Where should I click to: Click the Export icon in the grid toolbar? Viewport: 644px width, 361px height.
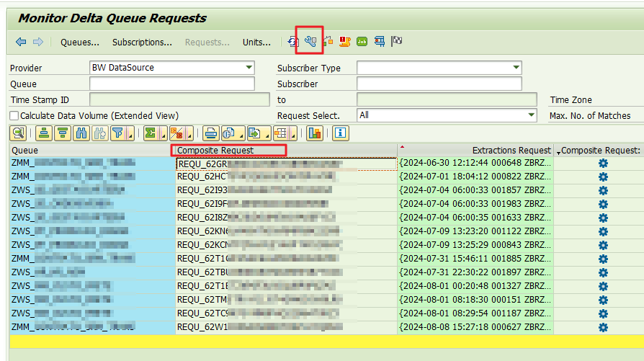pyautogui.click(x=256, y=133)
